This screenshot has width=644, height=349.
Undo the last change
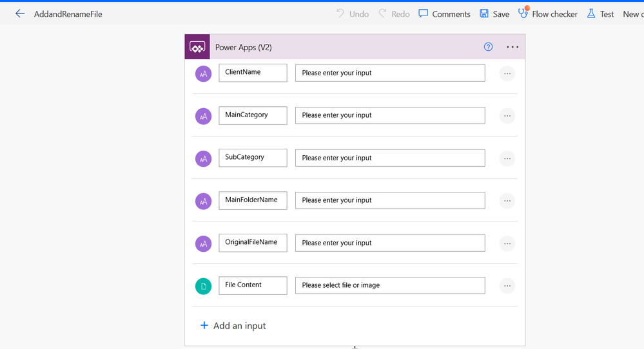pos(353,14)
